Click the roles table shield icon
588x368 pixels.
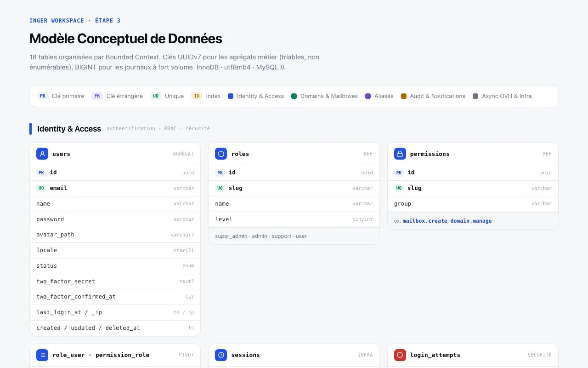221,154
